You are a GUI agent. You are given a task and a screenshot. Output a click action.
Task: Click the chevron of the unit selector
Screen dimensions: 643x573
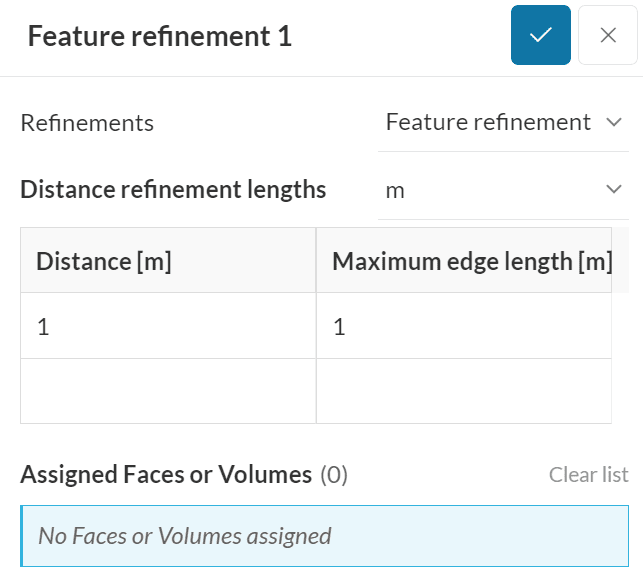click(614, 190)
